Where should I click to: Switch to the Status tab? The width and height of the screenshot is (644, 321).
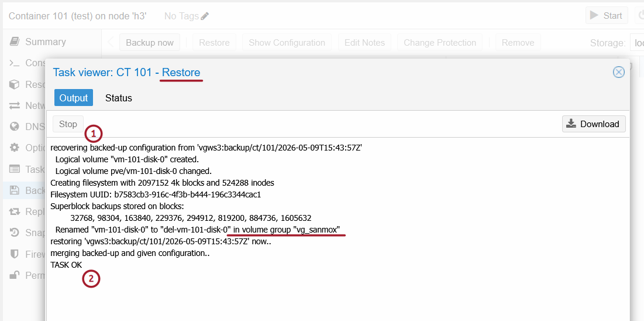pyautogui.click(x=118, y=98)
